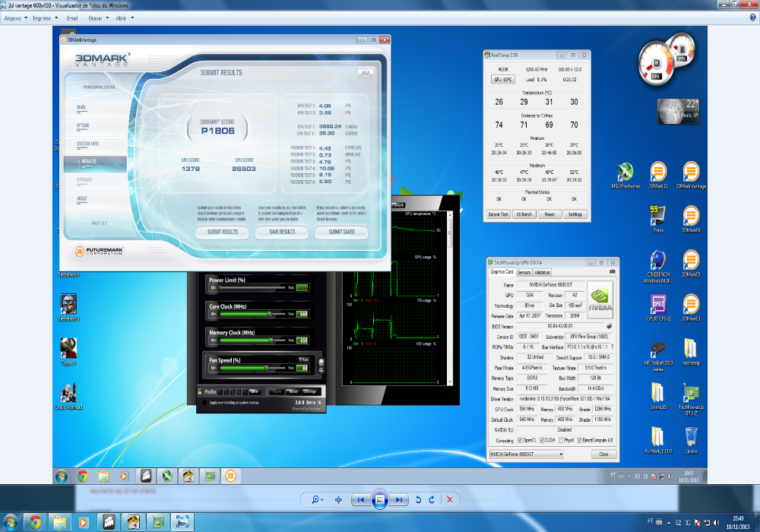This screenshot has height=532, width=760.
Task: Toggle PhysX checkbox in GPU-Z
Action: [x=560, y=441]
